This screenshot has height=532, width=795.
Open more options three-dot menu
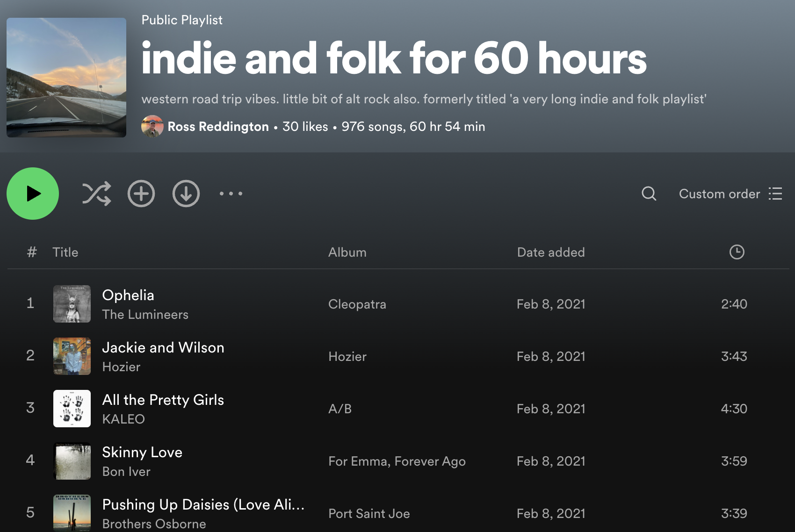(x=231, y=194)
